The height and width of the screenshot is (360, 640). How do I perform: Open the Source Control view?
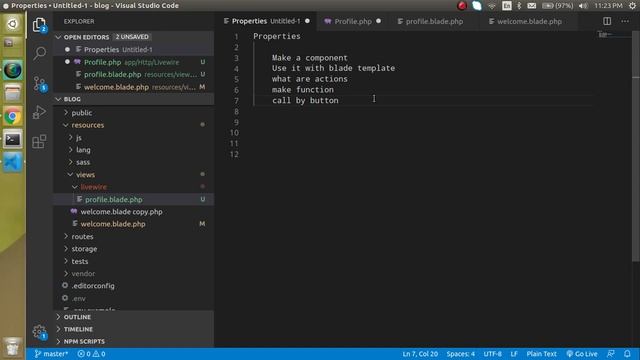point(40,84)
